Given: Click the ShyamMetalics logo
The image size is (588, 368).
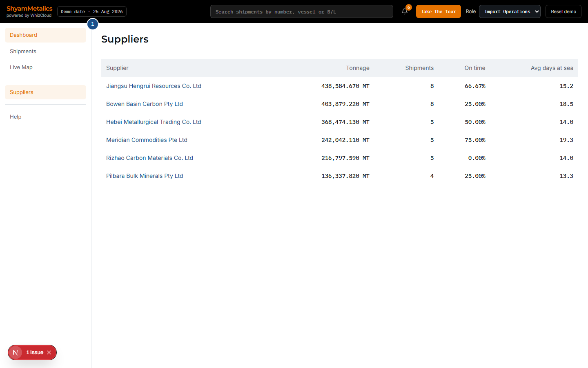Looking at the screenshot, I should click(x=29, y=11).
